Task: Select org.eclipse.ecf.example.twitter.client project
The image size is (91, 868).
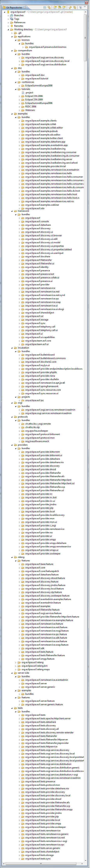Action: 44,138
